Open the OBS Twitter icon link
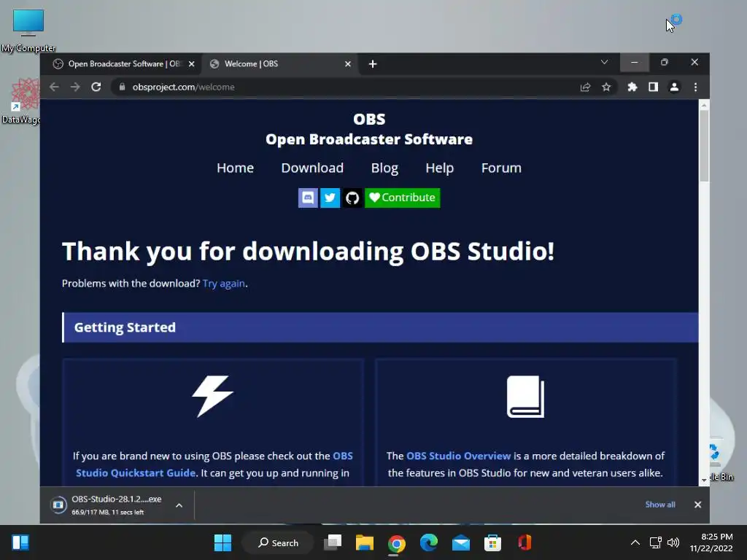 330,198
